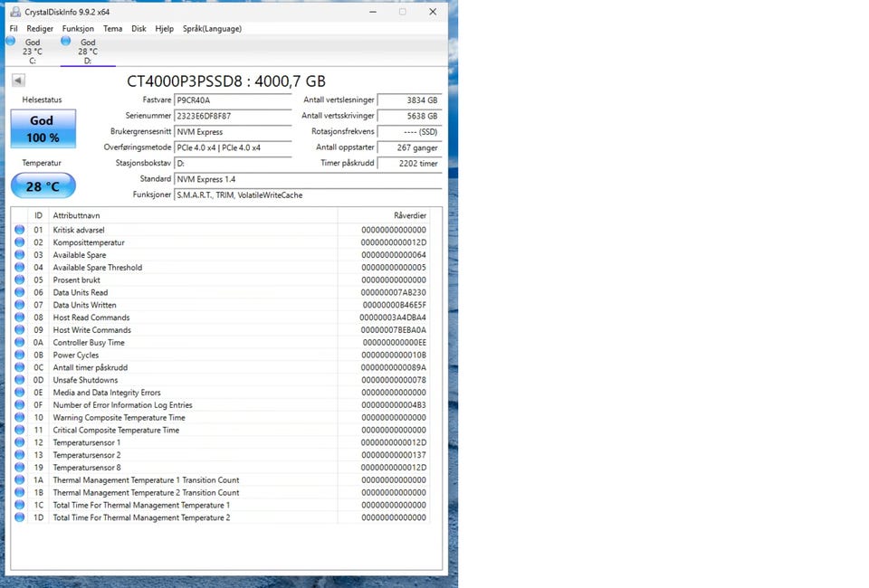
Task: Click the power-on count 267 ganger
Action: (x=409, y=147)
